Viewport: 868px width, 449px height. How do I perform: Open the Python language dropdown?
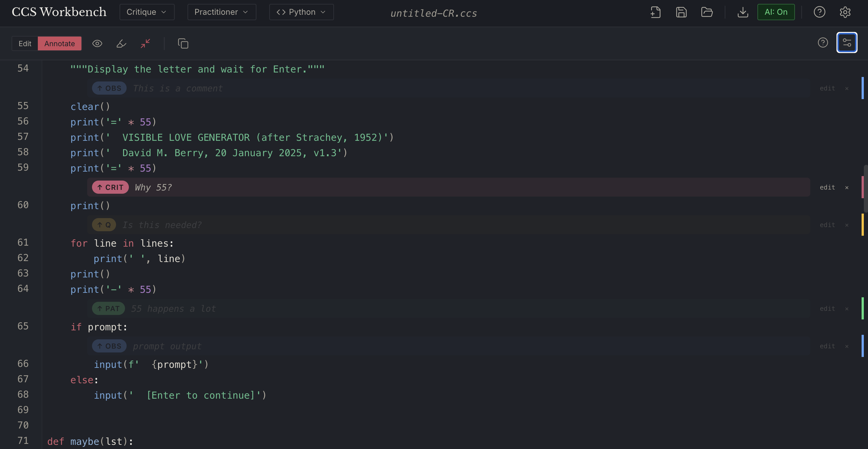301,12
